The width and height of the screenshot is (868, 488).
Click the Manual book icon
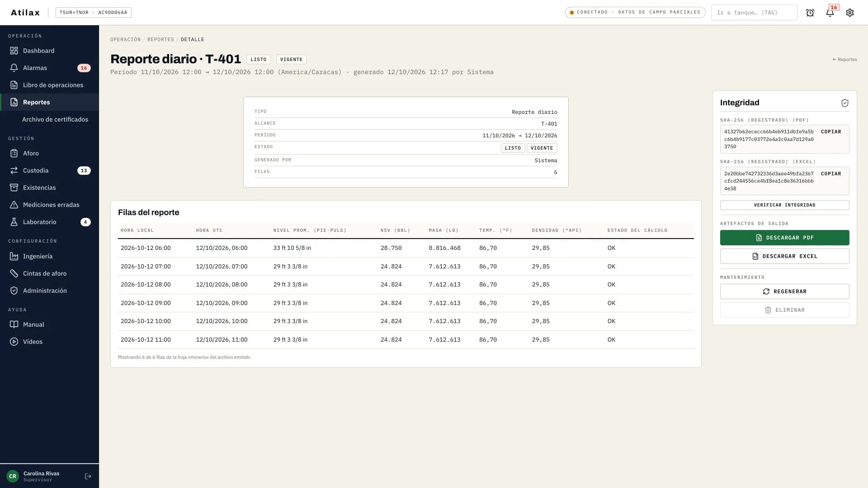point(14,324)
